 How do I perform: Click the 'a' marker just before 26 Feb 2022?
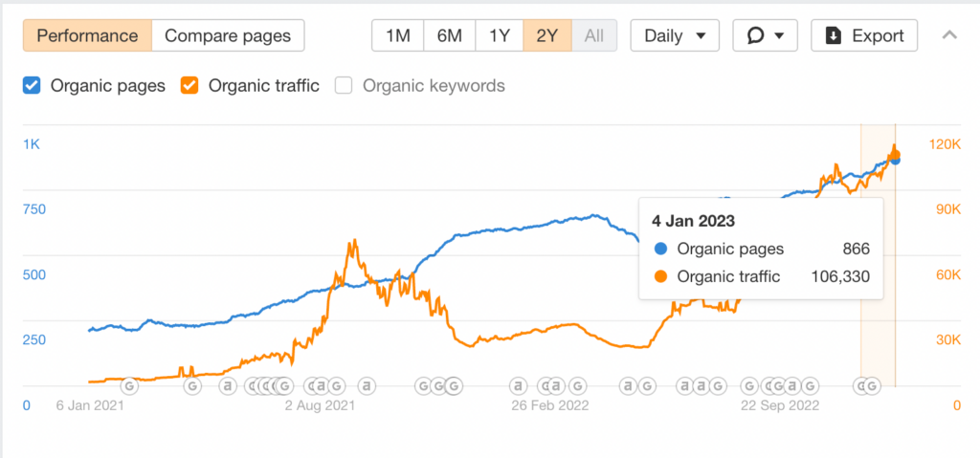(518, 386)
